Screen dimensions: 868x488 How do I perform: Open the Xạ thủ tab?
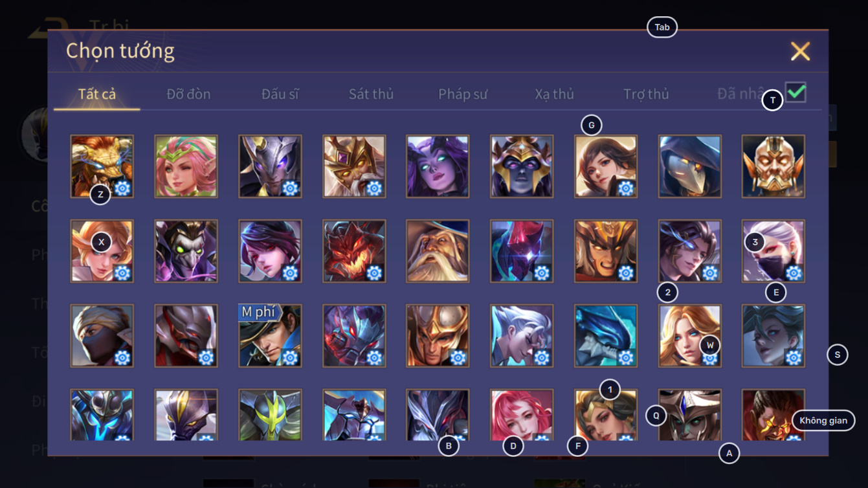555,94
